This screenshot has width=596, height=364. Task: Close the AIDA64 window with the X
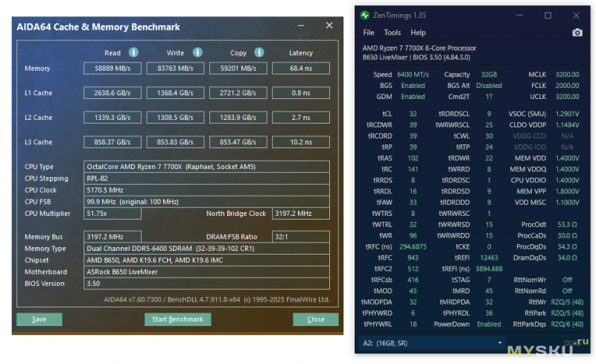coord(329,27)
